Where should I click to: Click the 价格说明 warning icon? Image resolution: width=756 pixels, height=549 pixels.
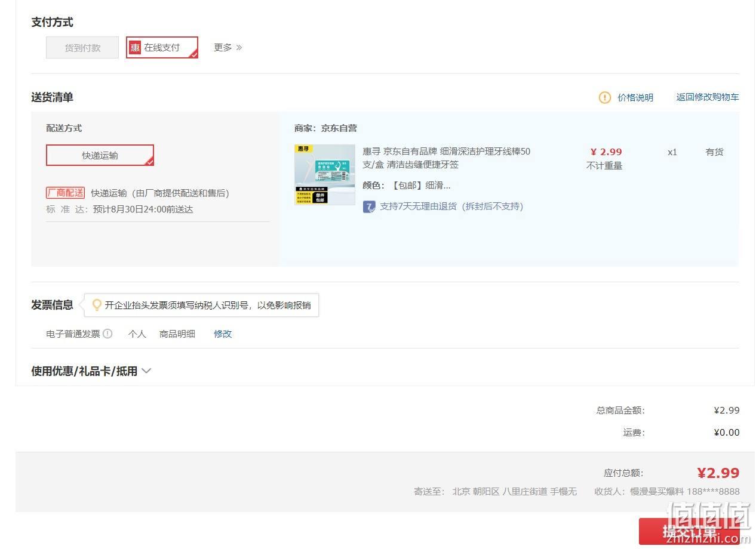(605, 97)
